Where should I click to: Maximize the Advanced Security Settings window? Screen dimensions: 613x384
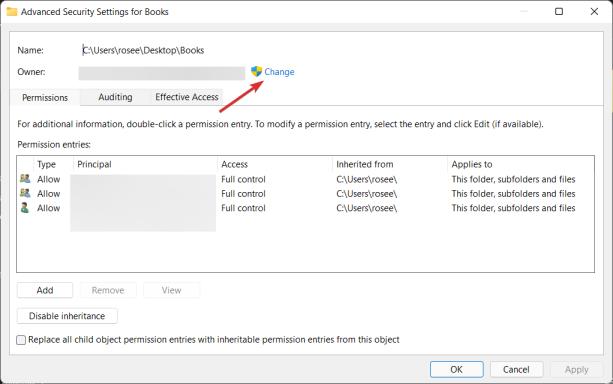[x=559, y=11]
